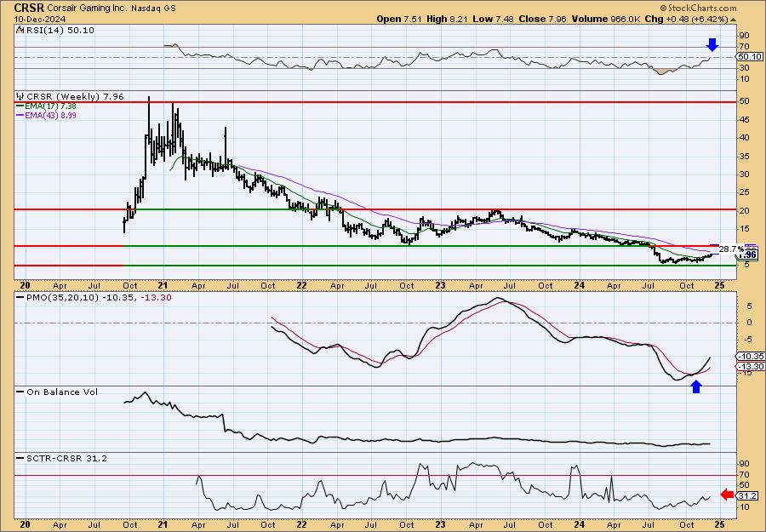Click the On Balance Vol label
The width and height of the screenshot is (766, 532).
click(62, 392)
